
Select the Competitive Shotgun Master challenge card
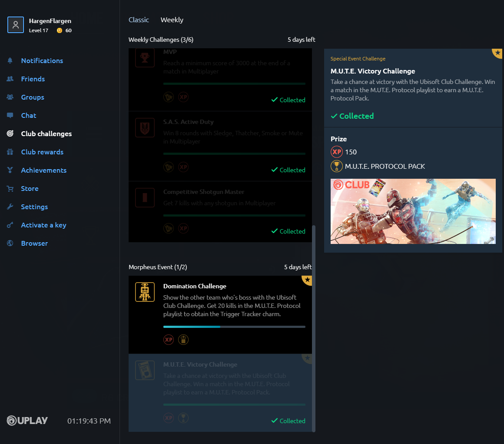click(220, 212)
